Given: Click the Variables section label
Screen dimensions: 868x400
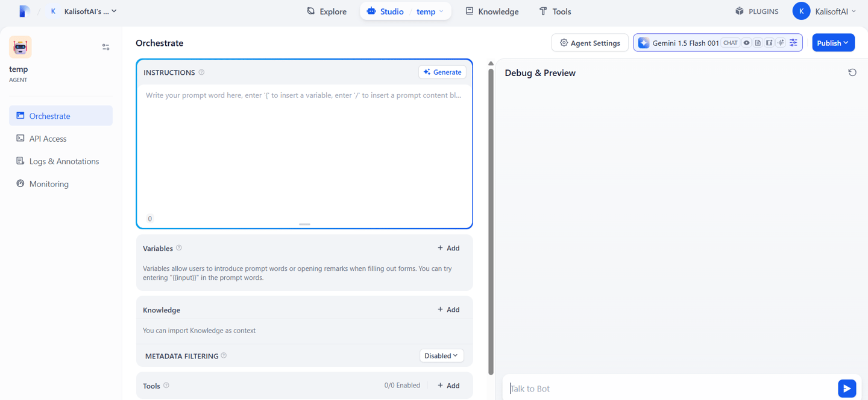Looking at the screenshot, I should coord(158,249).
